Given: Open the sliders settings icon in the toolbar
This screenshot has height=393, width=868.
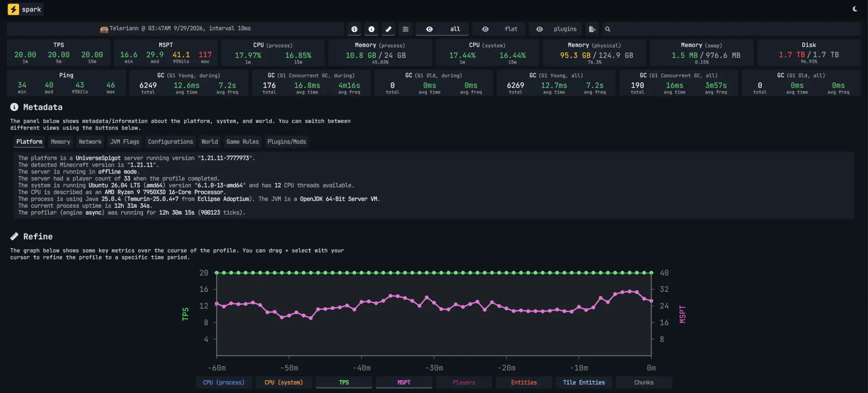Looking at the screenshot, I should (x=406, y=29).
